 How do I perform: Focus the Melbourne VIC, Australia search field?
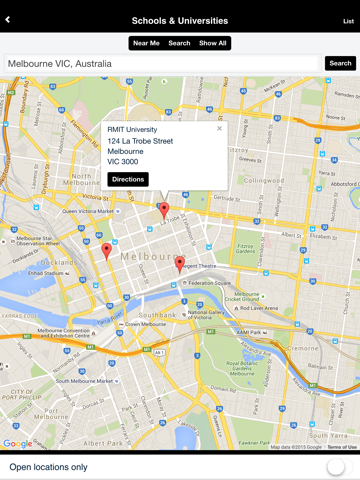(x=162, y=63)
